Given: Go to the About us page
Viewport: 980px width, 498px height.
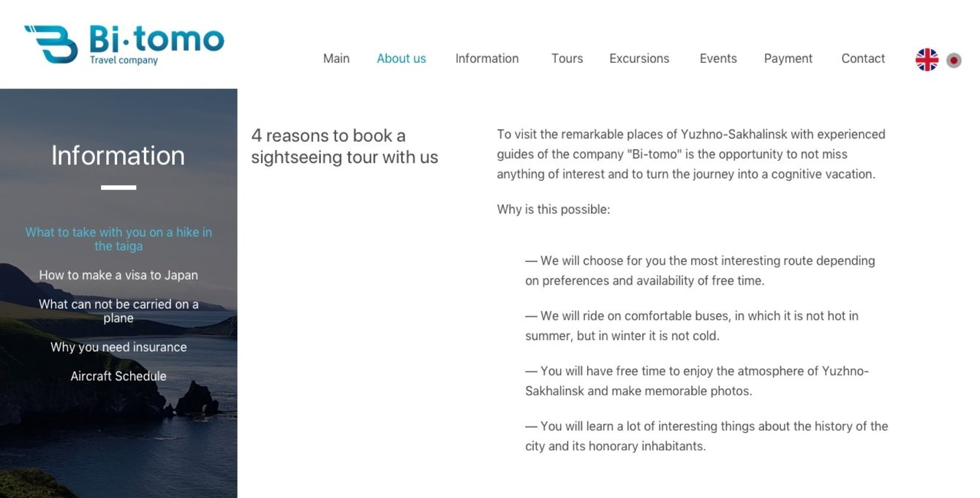Looking at the screenshot, I should (401, 59).
